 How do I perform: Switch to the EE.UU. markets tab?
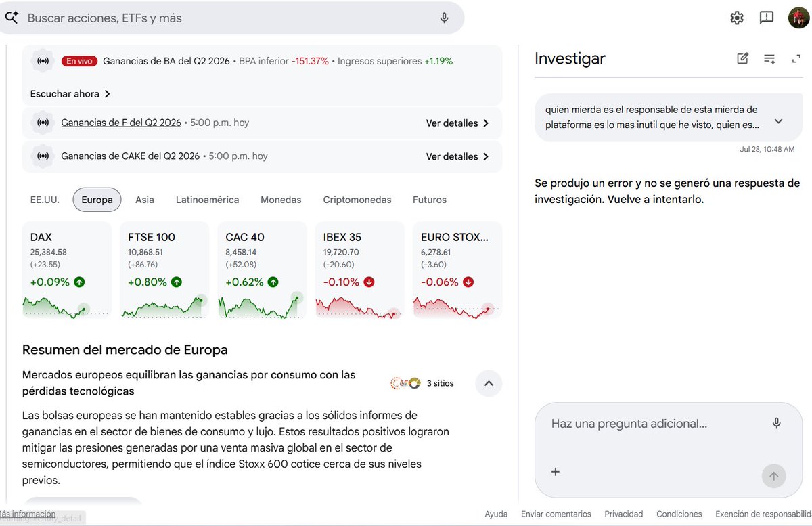coord(45,200)
